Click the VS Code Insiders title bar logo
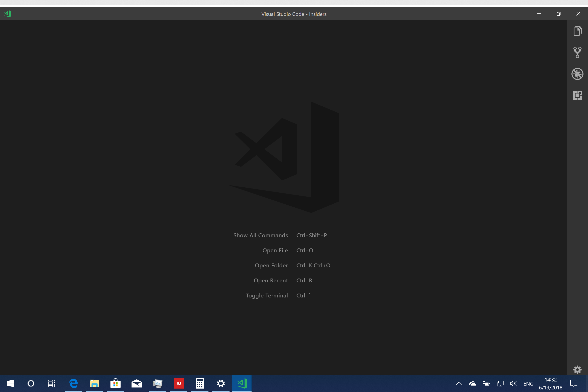Screen dimensions: 588x392 pyautogui.click(x=8, y=14)
